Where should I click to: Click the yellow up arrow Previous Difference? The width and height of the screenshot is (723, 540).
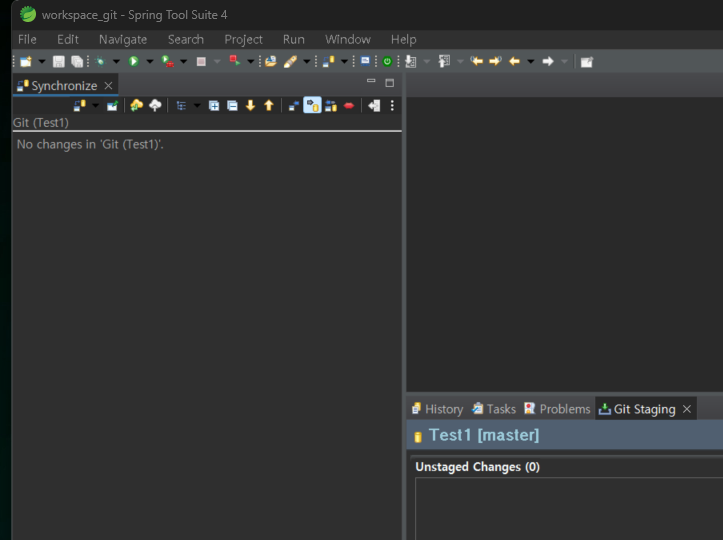[269, 106]
